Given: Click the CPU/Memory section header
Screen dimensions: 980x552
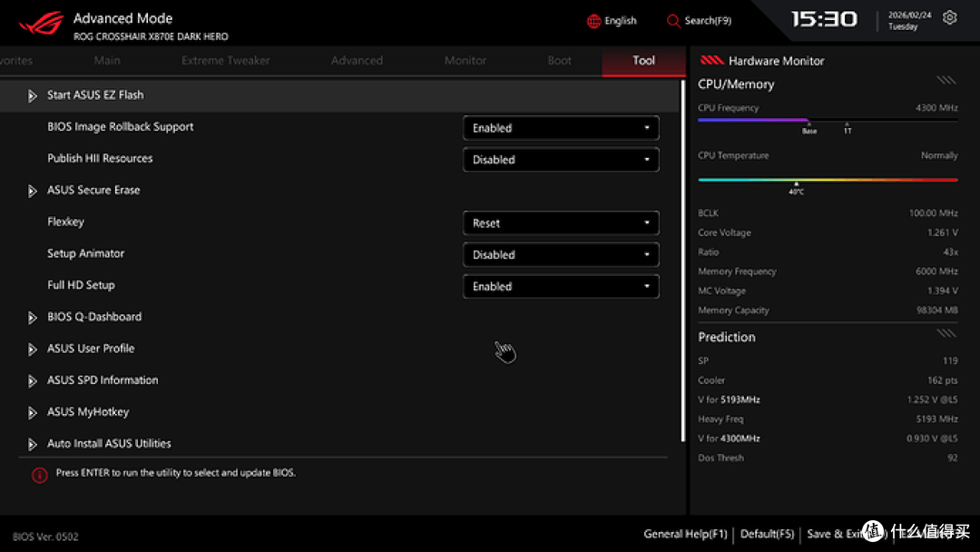Looking at the screenshot, I should pyautogui.click(x=736, y=84).
